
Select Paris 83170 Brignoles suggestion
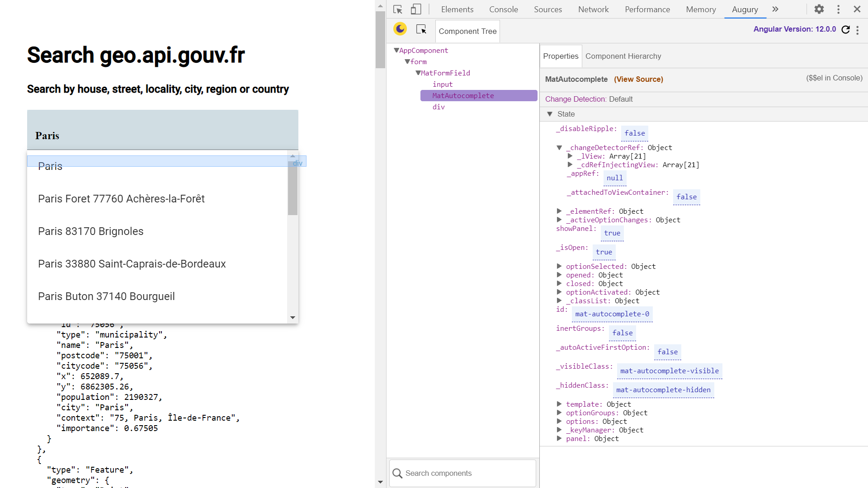coord(91,231)
